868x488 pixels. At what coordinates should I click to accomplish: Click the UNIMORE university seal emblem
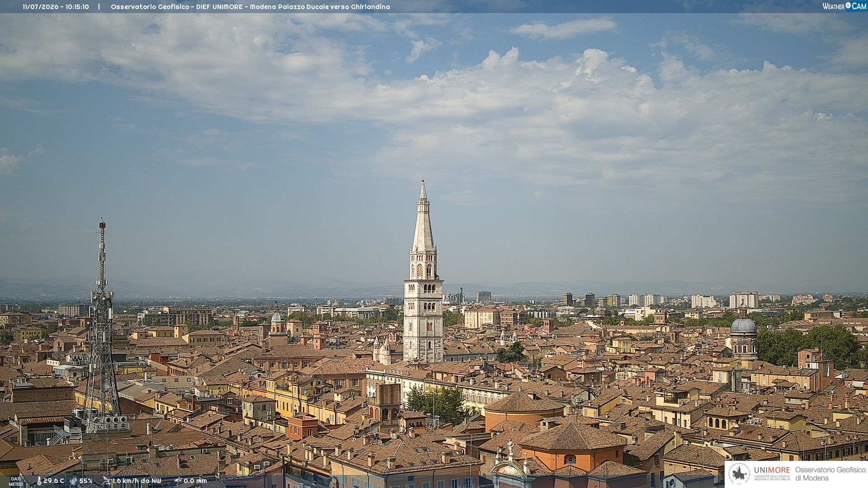click(739, 474)
